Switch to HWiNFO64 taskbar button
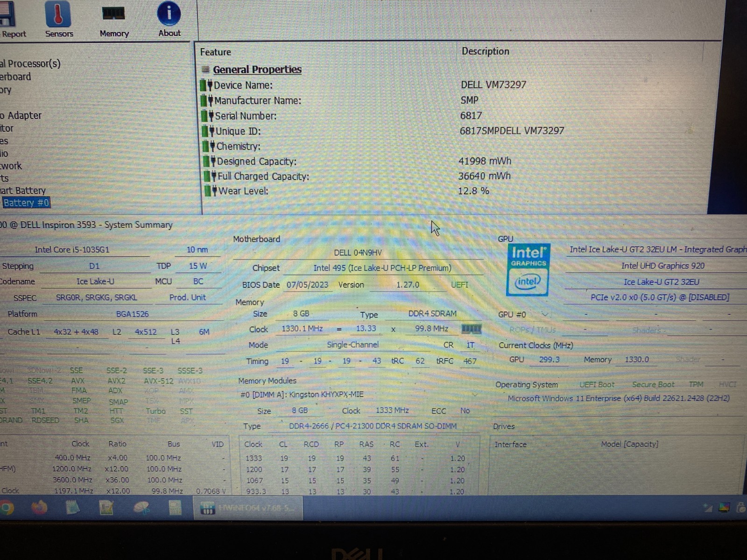 coord(248,508)
